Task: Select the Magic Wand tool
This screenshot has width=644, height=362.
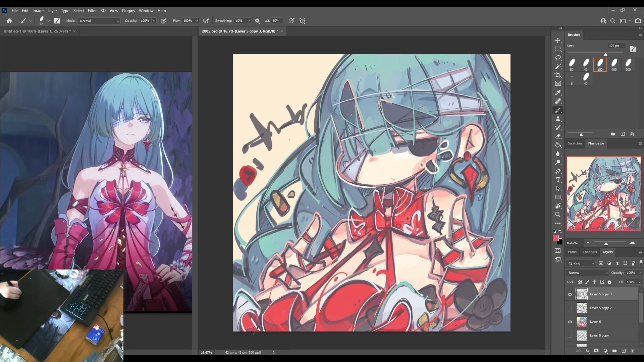Action: 558,66
